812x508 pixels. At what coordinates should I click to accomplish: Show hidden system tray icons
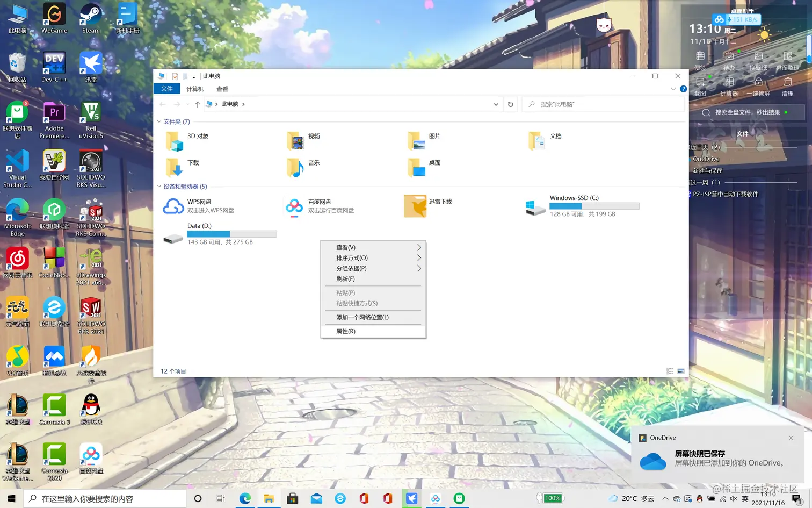pyautogui.click(x=665, y=498)
